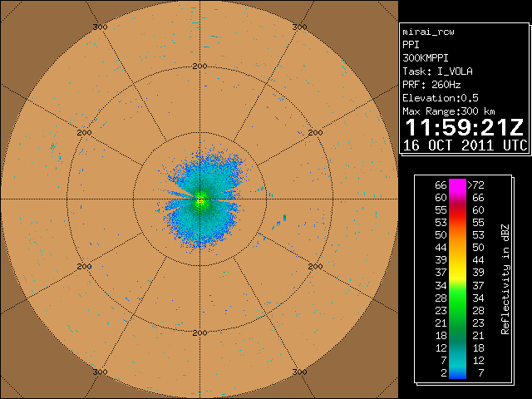Select the 16 OCT 2011 UTC date
Screen dimensions: 532x399
coord(465,145)
